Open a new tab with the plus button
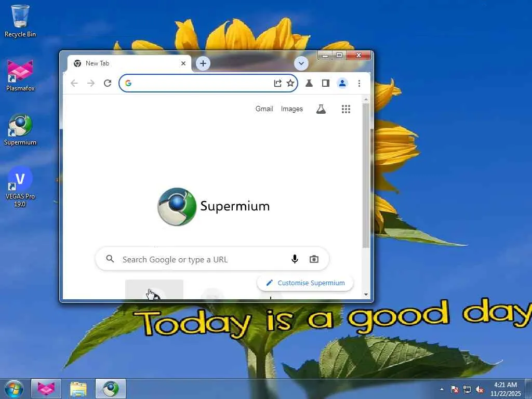 pos(203,63)
